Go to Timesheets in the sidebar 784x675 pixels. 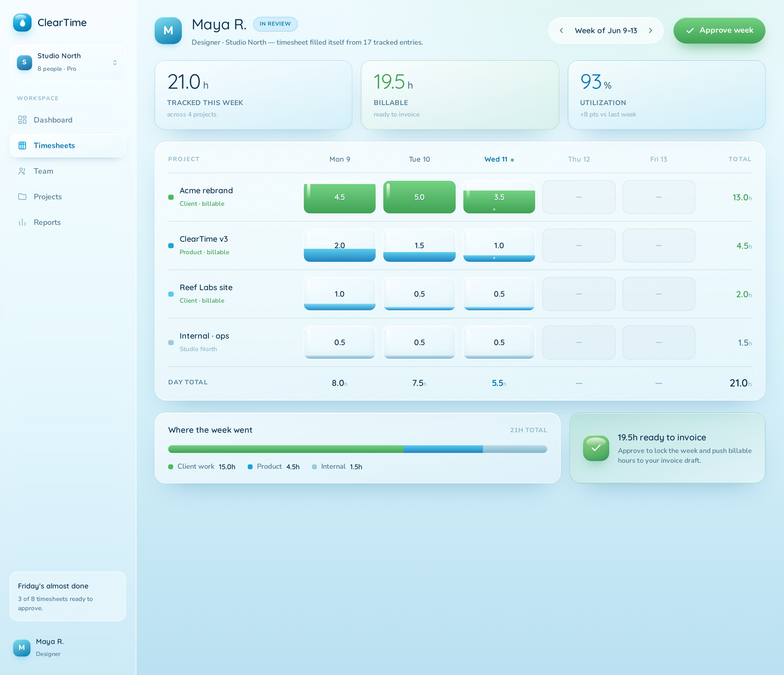tap(68, 146)
